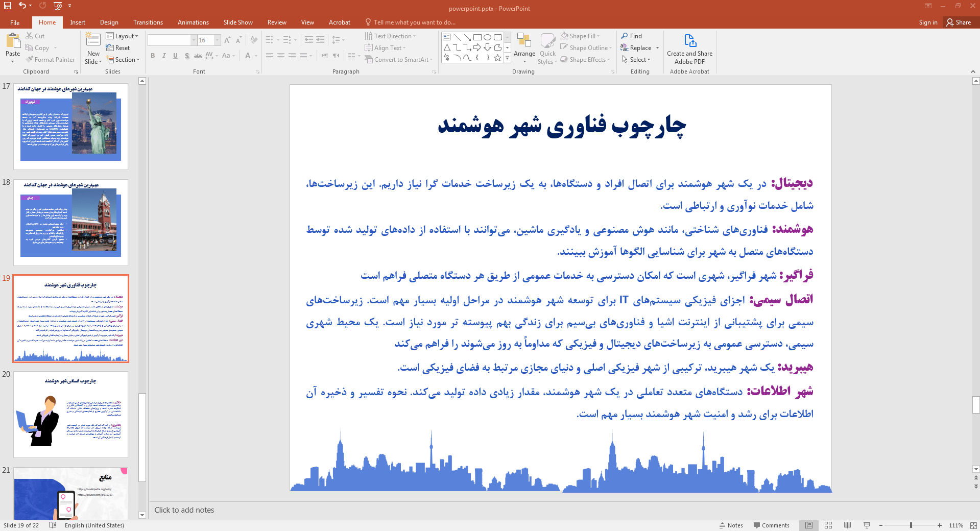Open the Shape Fill dropdown
This screenshot has width=980, height=531.
(x=580, y=36)
